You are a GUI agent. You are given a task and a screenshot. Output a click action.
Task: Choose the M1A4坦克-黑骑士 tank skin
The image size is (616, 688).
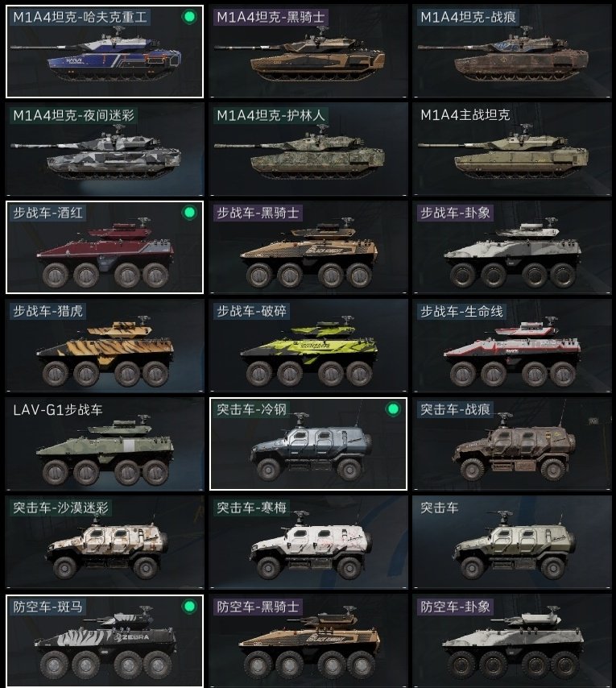[x=308, y=52]
